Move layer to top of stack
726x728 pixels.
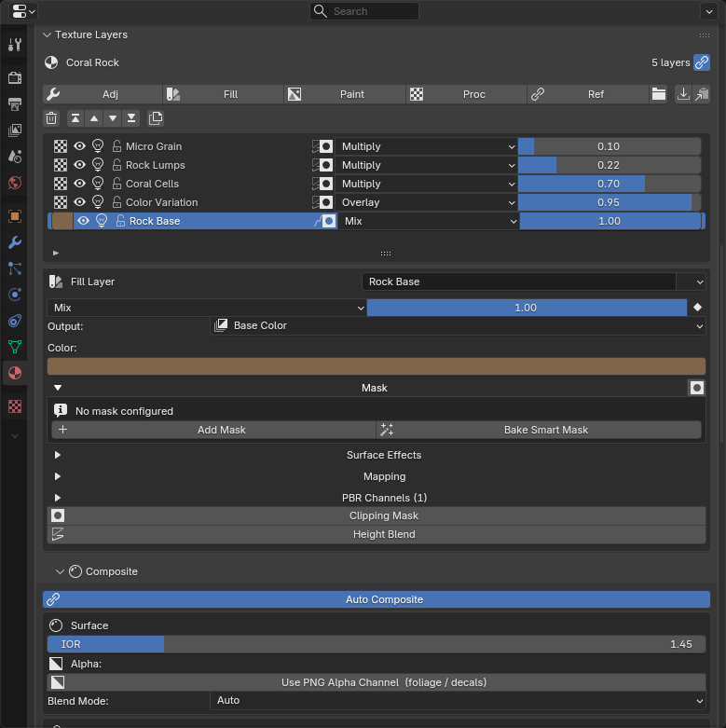(75, 118)
